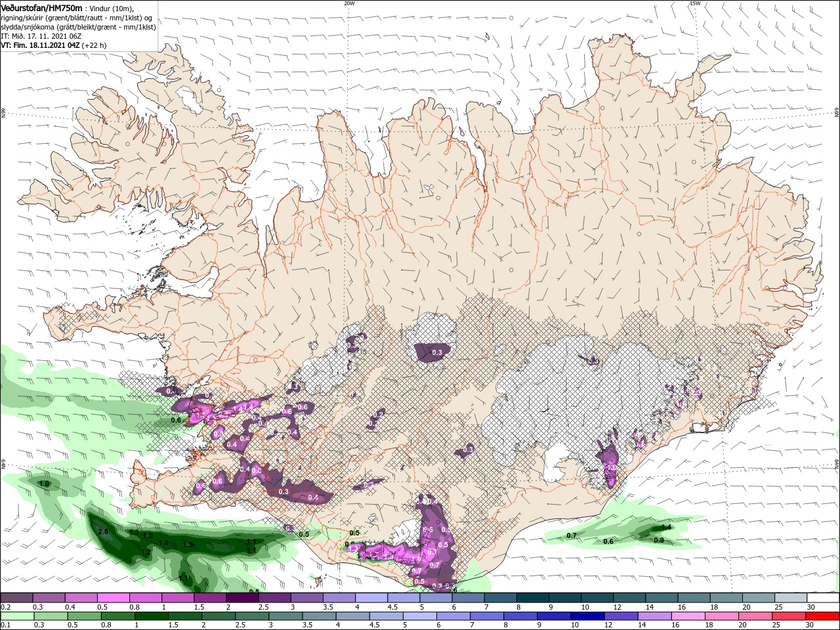Image resolution: width=840 pixels, height=630 pixels.
Task: Click the bright pink swatch between 0.5 and 0.8
Action: tap(113, 598)
